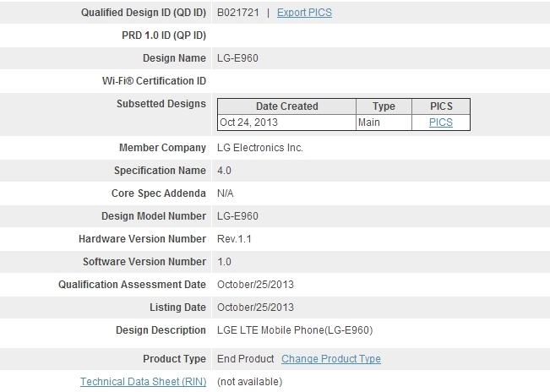Click the Software Version Number value 1.0
The height and width of the screenshot is (392, 550).
click(x=224, y=262)
